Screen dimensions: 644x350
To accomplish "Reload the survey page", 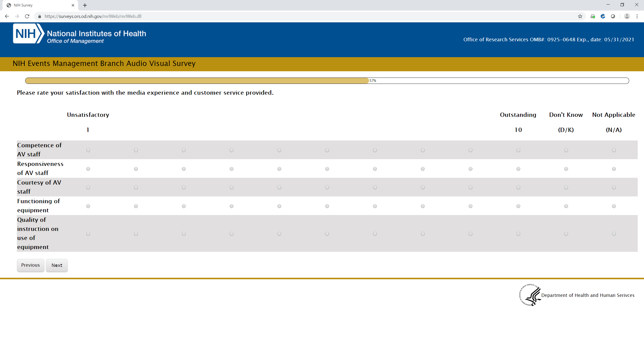I will (27, 16).
